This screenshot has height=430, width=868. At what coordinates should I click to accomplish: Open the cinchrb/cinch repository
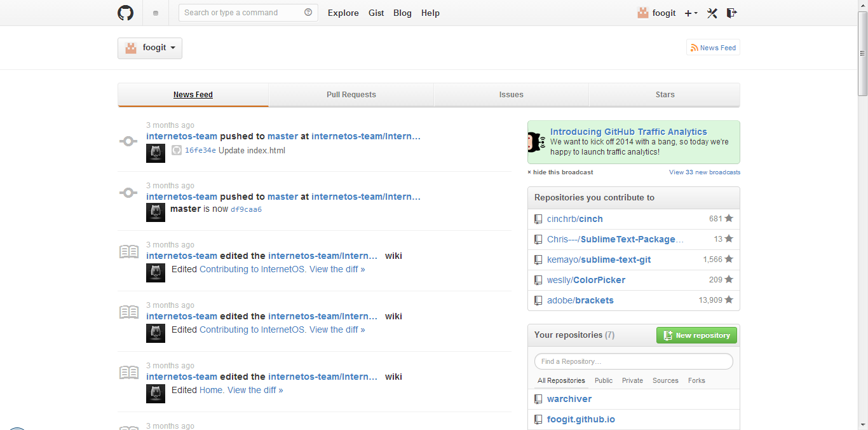point(575,219)
